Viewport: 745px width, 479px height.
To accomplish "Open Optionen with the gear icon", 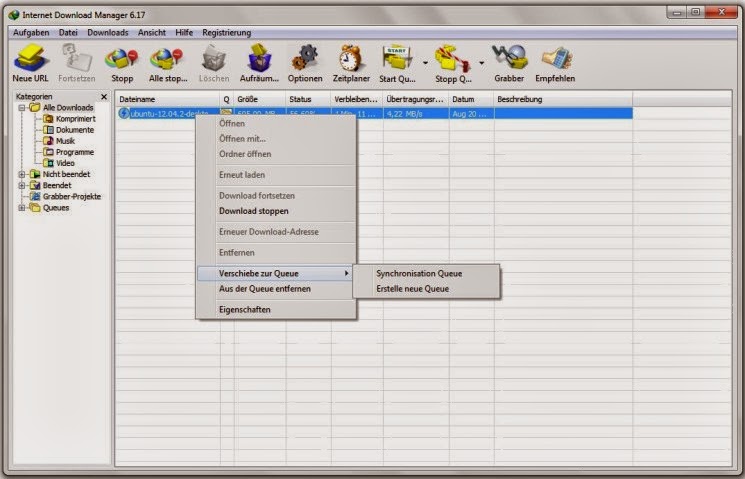I will (305, 58).
